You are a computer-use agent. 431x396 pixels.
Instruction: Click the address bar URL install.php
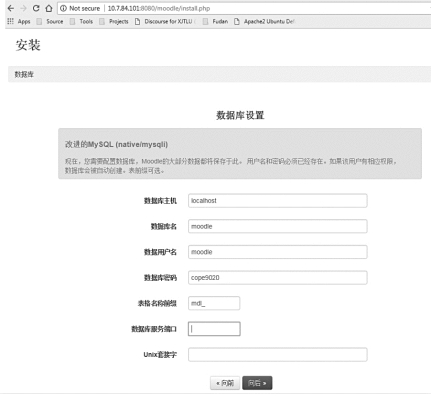click(x=159, y=8)
